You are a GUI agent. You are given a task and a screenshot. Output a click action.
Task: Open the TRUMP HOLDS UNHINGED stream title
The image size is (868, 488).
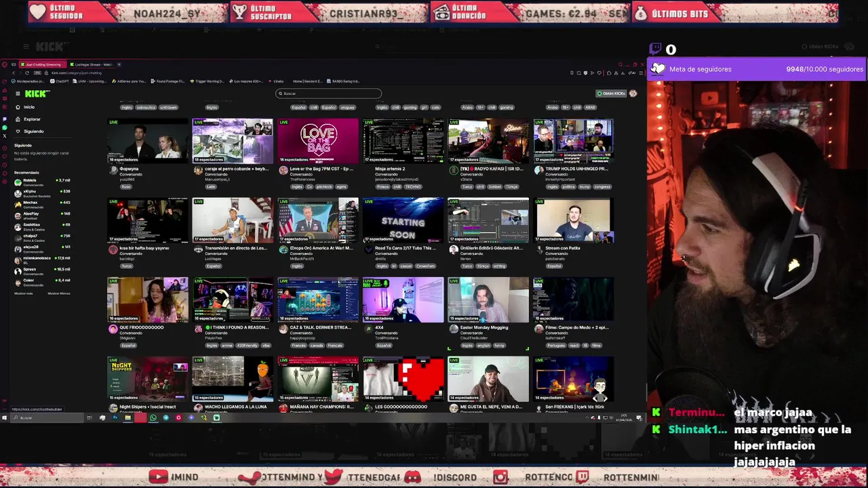click(x=576, y=169)
